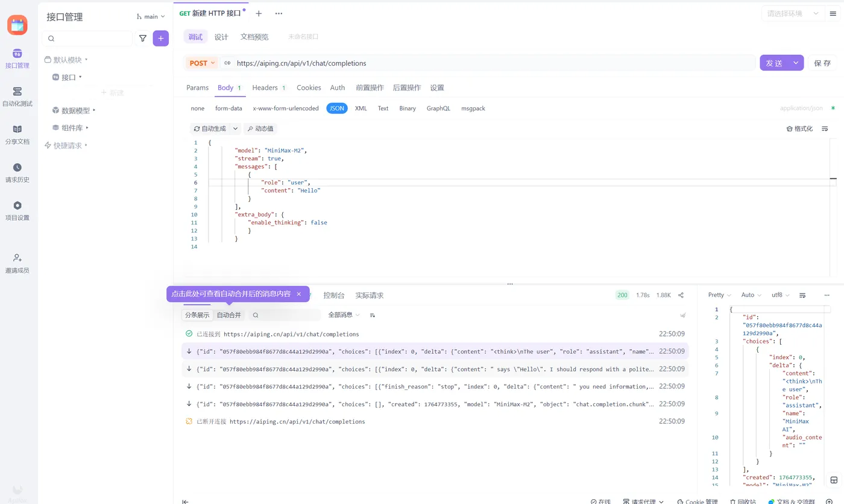Click the 动态值 button
844x504 pixels.
260,128
